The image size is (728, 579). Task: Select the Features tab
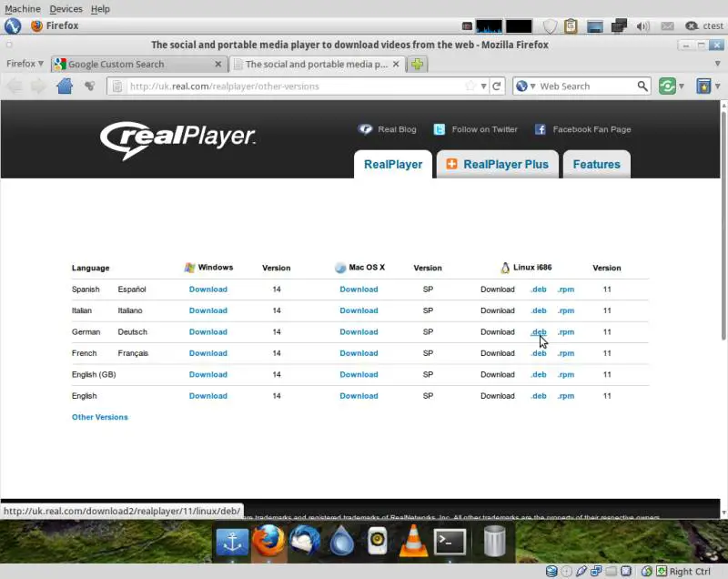click(596, 165)
